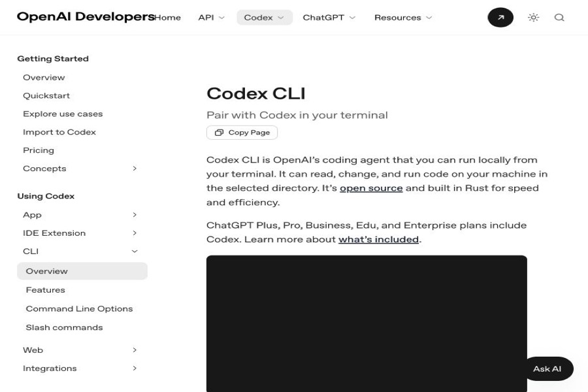
Task: Click the CLI sidebar label
Action: click(31, 252)
